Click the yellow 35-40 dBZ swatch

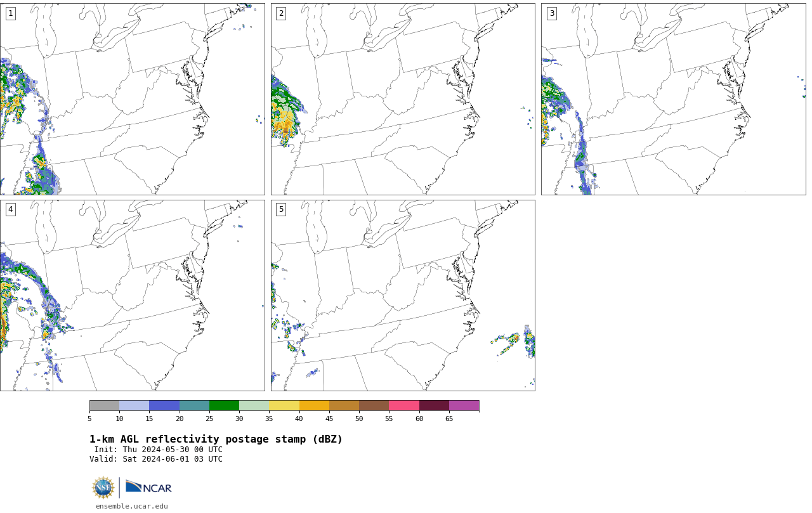pyautogui.click(x=284, y=406)
